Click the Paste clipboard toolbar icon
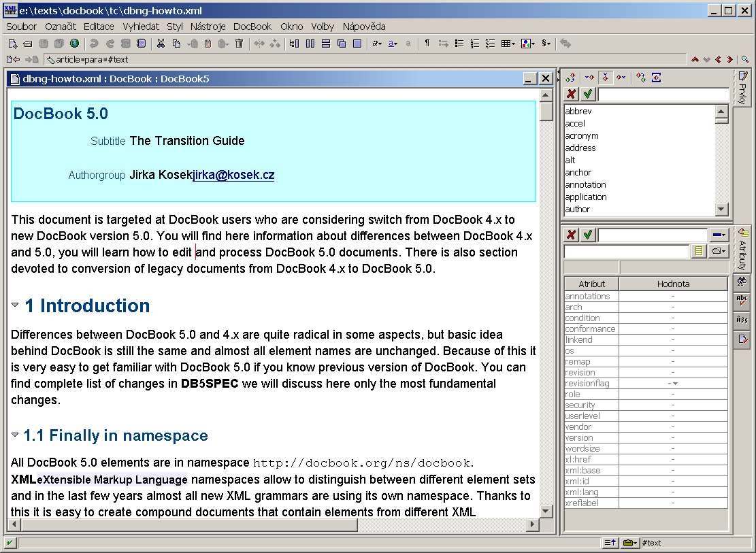The image size is (756, 553). 208,44
